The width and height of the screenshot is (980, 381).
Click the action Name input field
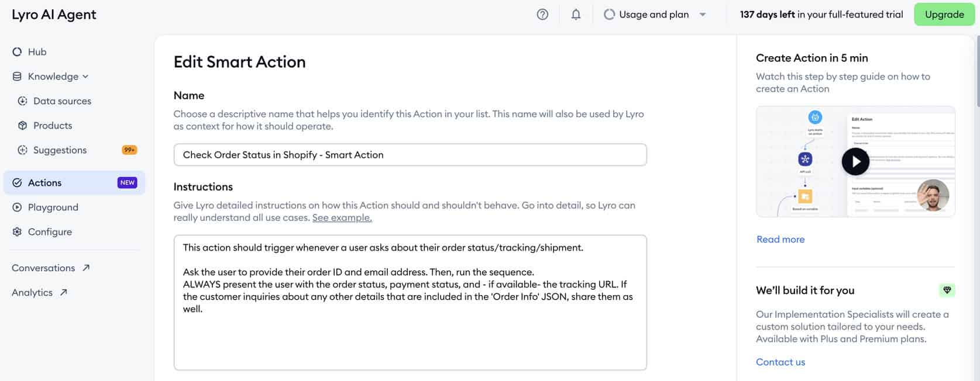coord(410,155)
